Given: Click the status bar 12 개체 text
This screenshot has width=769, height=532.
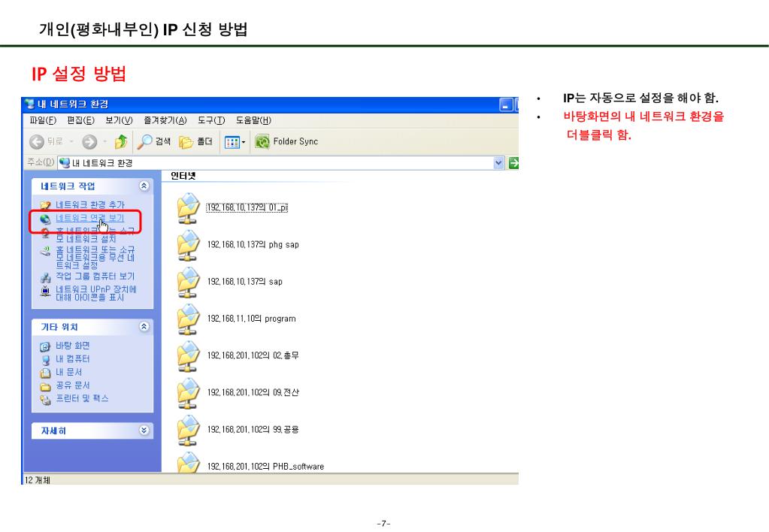Looking at the screenshot, I should 38,480.
